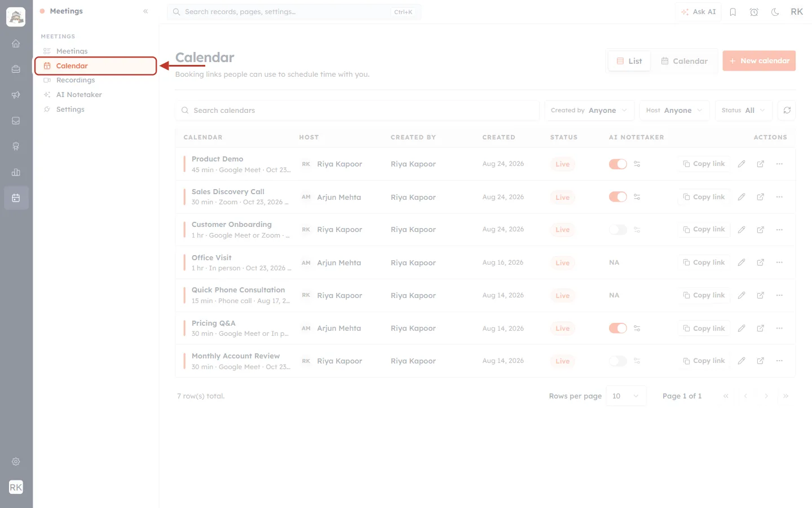Enable AI Notetaker for Customer Onboarding
This screenshot has height=508, width=812.
click(x=618, y=230)
